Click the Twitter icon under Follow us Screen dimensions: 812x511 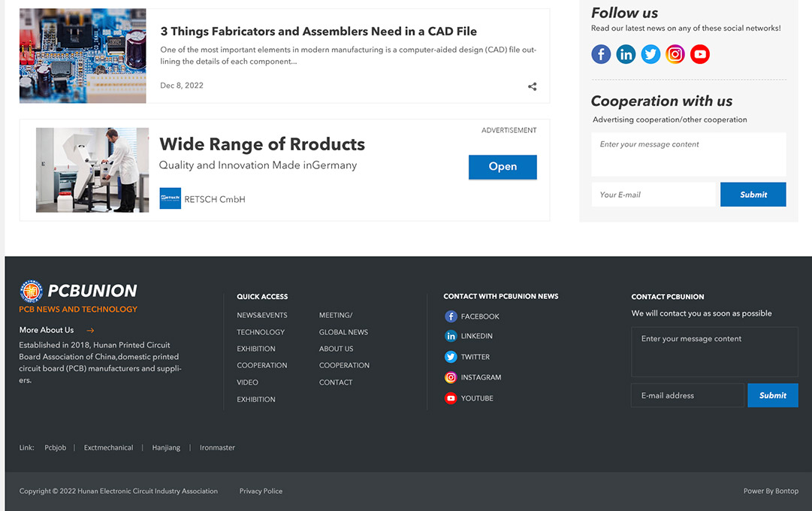point(651,54)
